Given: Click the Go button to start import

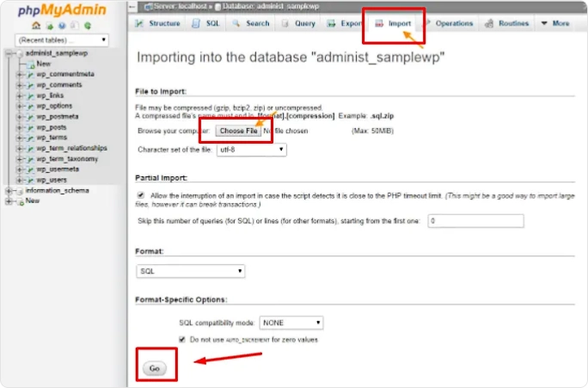Looking at the screenshot, I should pos(155,368).
